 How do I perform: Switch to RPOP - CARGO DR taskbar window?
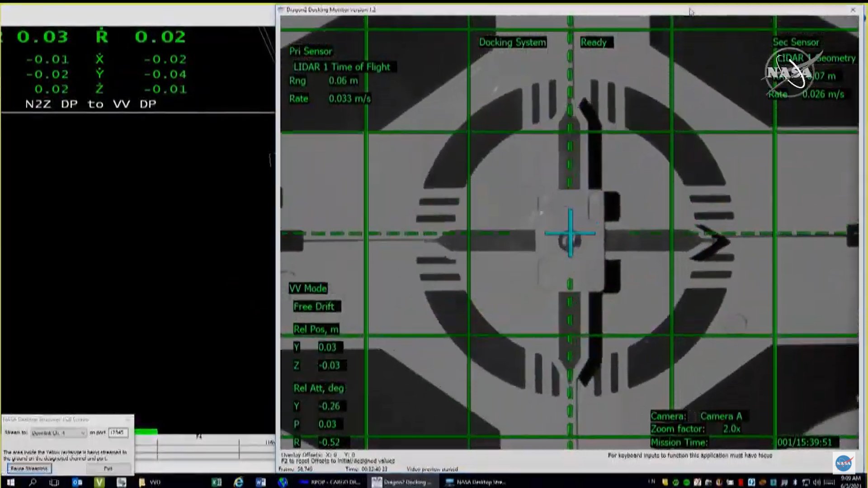pyautogui.click(x=330, y=482)
